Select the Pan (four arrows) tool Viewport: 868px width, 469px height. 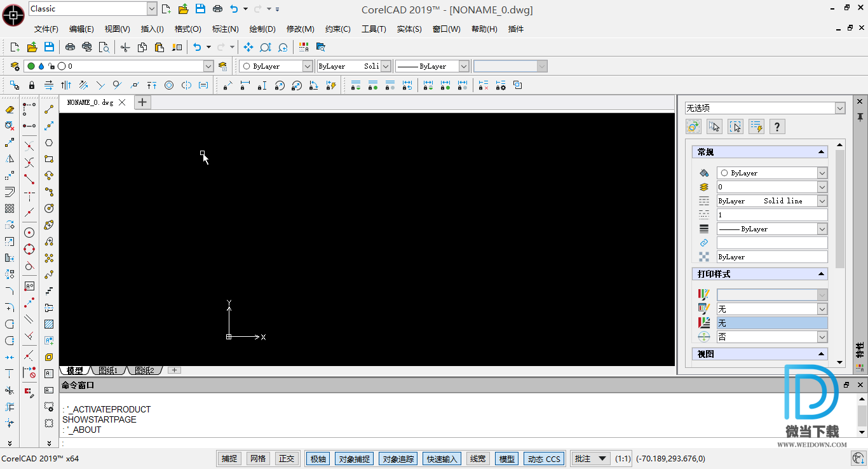click(x=248, y=47)
